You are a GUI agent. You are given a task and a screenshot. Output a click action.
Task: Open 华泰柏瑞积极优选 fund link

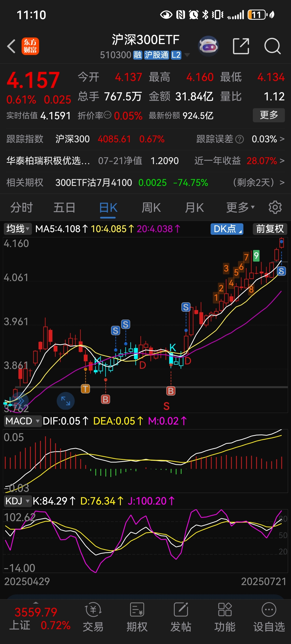pyautogui.click(x=48, y=161)
